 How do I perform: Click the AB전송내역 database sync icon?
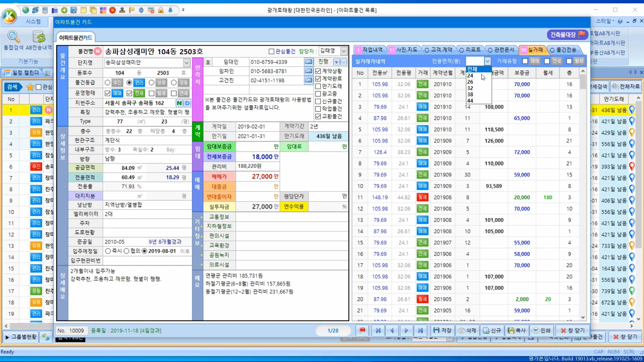point(39,37)
